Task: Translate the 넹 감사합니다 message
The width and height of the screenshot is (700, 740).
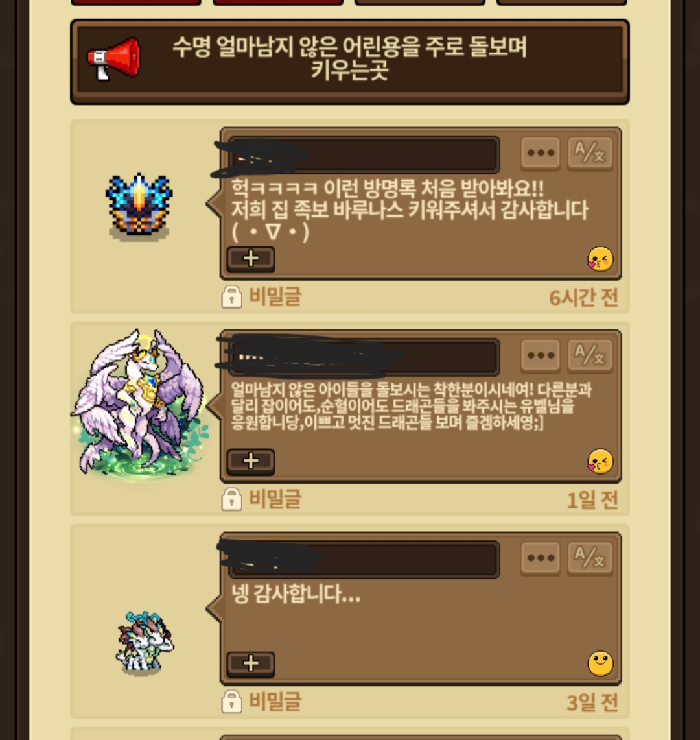Action: point(590,558)
